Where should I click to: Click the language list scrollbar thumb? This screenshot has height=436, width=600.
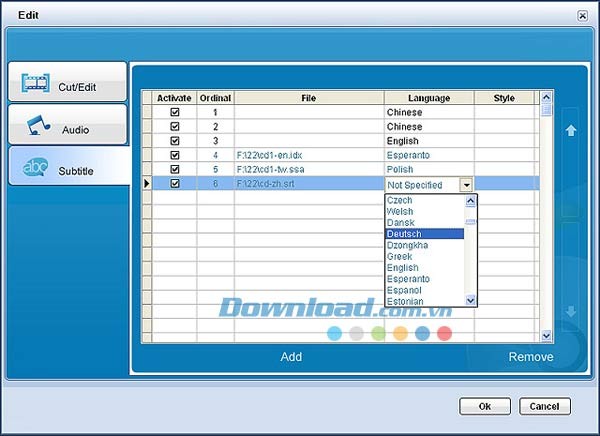pos(471,221)
